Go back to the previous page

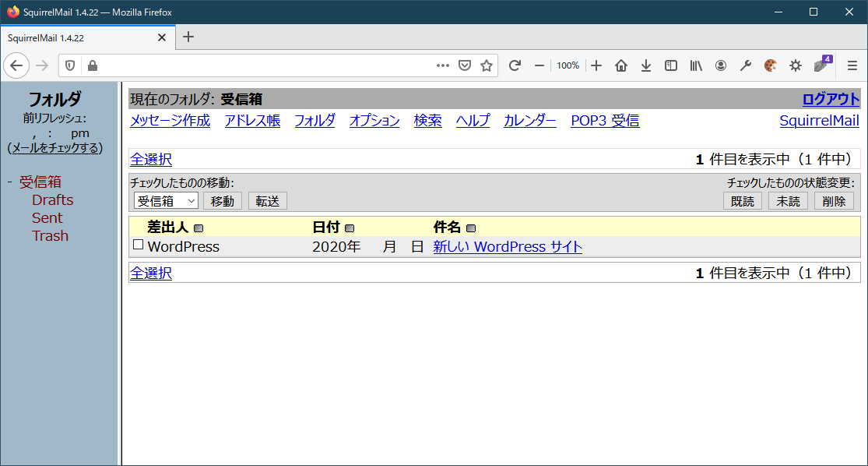pos(16,66)
